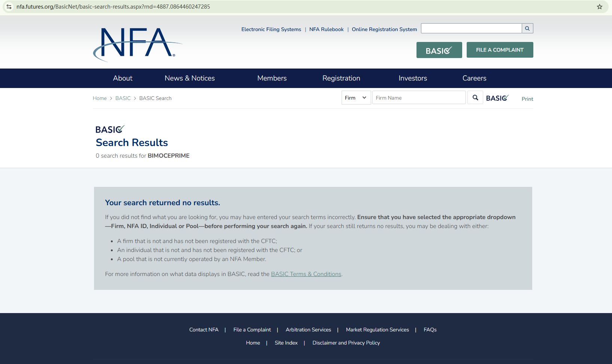
Task: Open the NFA Rulebook link
Action: (326, 29)
